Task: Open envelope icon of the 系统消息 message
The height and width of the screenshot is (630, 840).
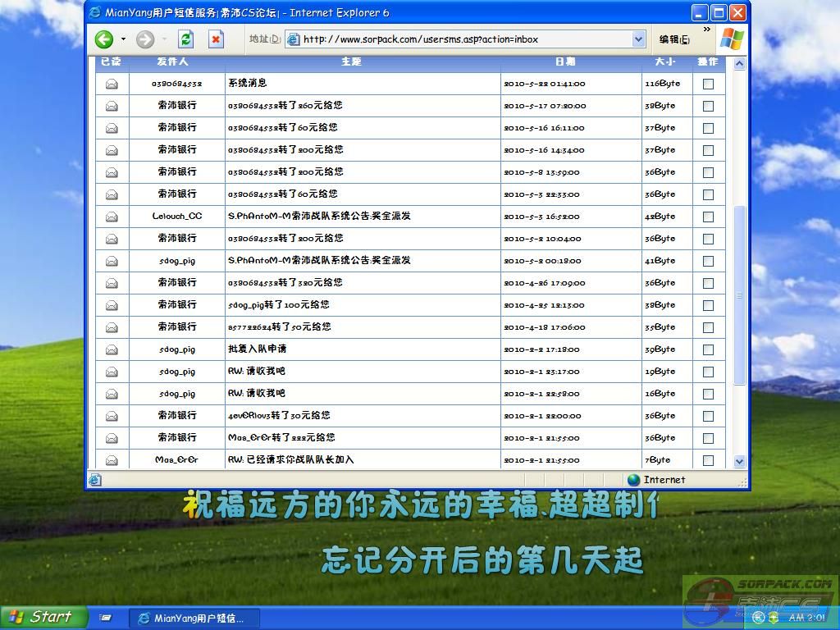Action: coord(112,84)
